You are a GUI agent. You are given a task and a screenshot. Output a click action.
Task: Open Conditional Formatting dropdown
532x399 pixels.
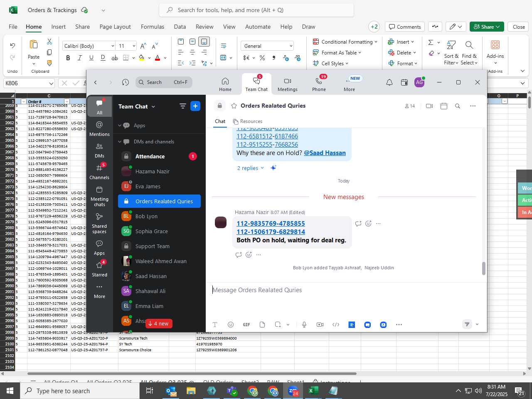click(345, 42)
